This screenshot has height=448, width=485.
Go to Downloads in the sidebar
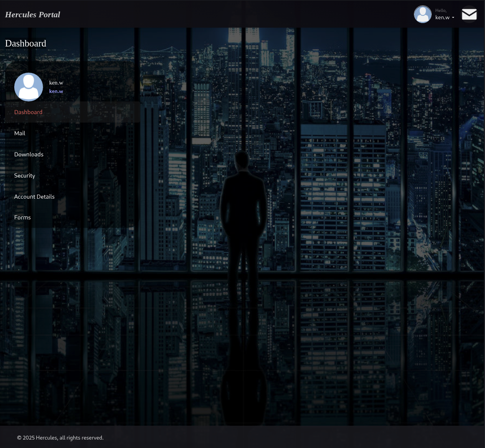(x=29, y=154)
